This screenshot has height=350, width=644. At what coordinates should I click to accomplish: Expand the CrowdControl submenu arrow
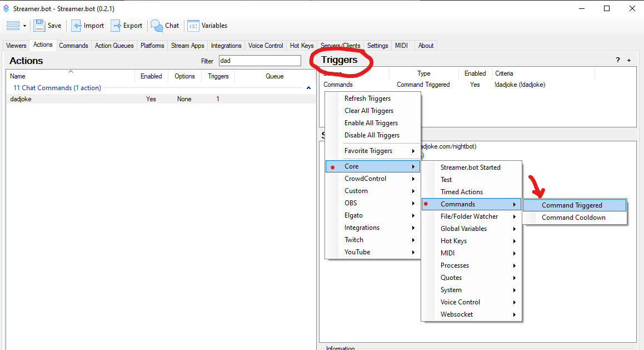413,179
